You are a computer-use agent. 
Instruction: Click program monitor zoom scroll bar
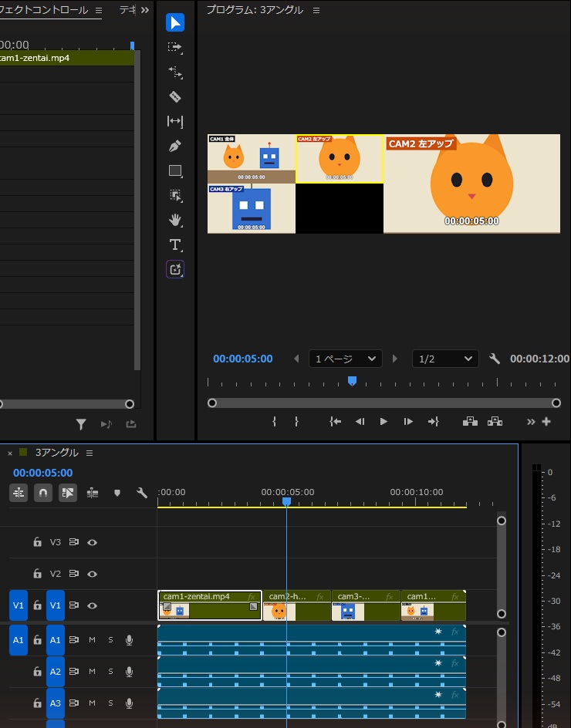click(383, 403)
